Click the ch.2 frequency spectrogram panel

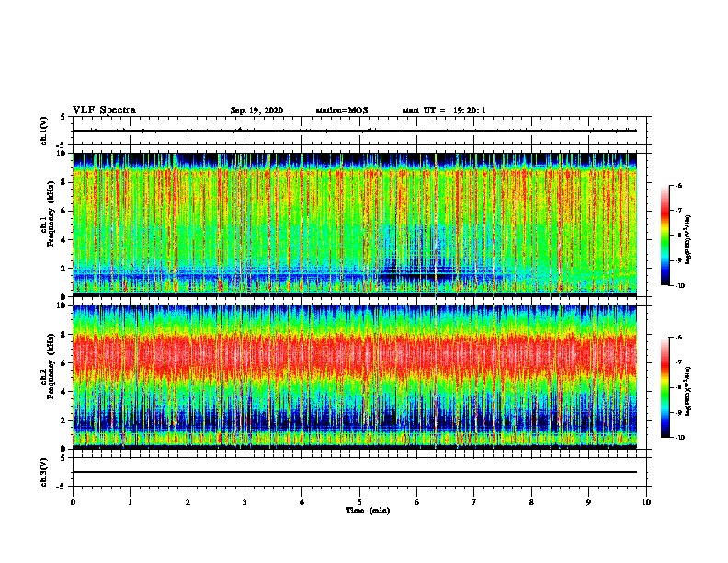click(359, 377)
